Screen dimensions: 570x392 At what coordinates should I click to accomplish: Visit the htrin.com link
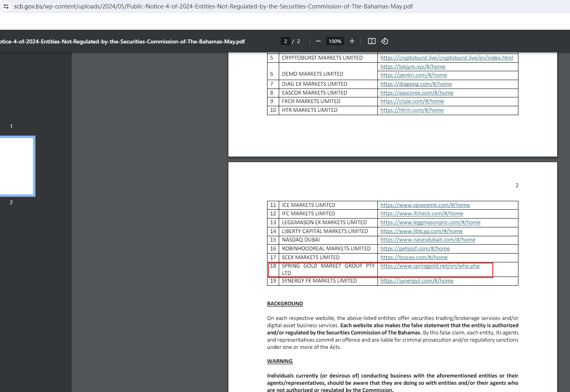tap(412, 110)
